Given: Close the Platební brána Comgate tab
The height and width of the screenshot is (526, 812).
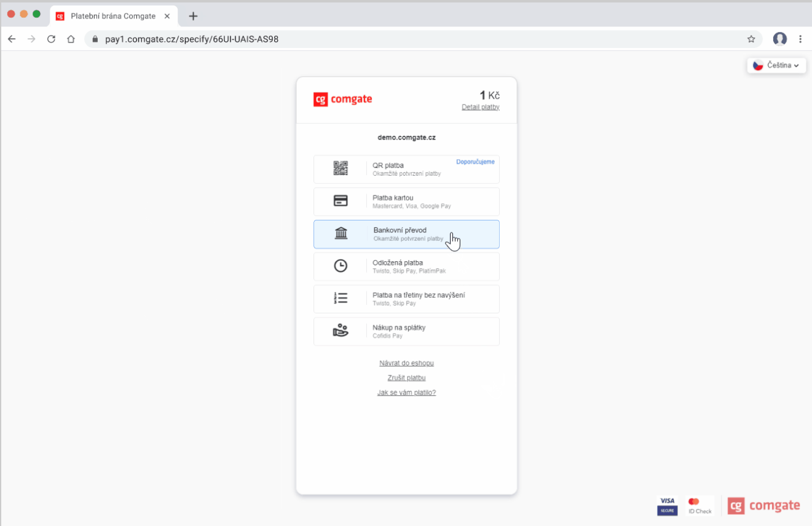Looking at the screenshot, I should [x=167, y=16].
